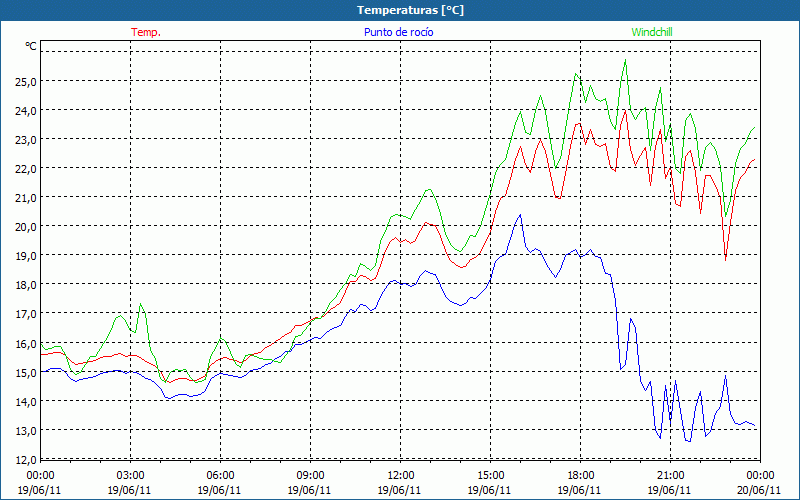Click the blue dew point peak near 16:00

pyautogui.click(x=520, y=215)
